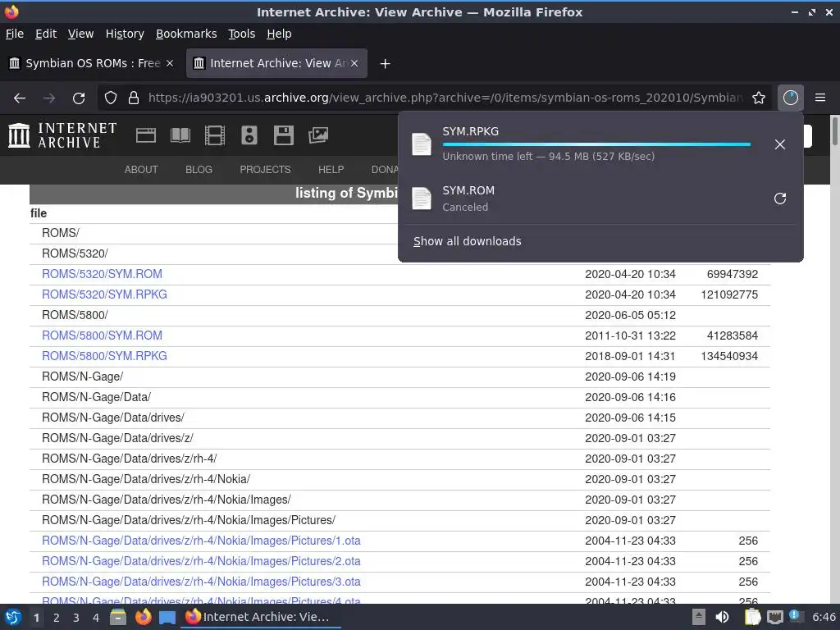View site security padlock info

coord(134,98)
